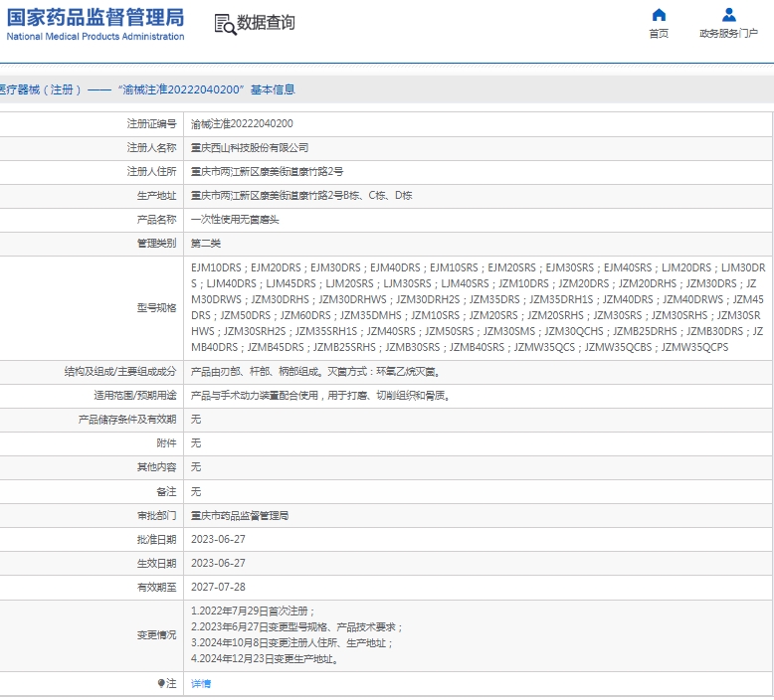The image size is (774, 700).
Task: Click the 数据查询 heading text
Action: (x=266, y=23)
